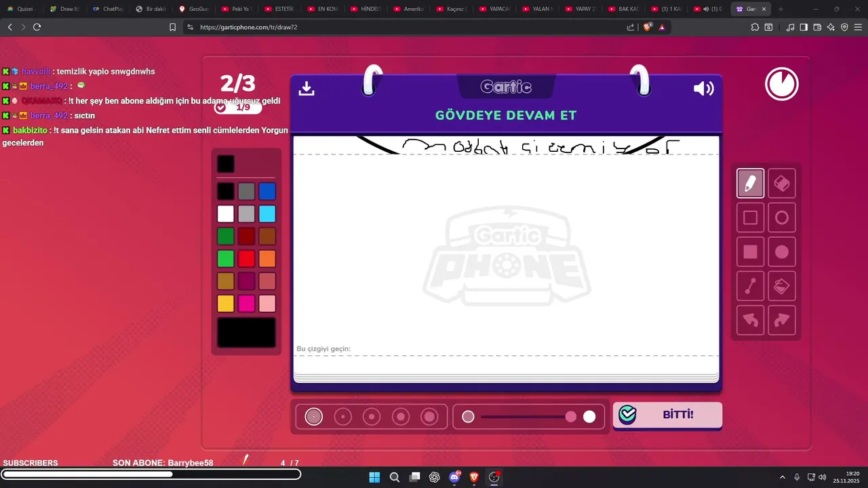The width and height of the screenshot is (868, 488).
Task: Pick the hot pink color swatch
Action: coord(246,304)
